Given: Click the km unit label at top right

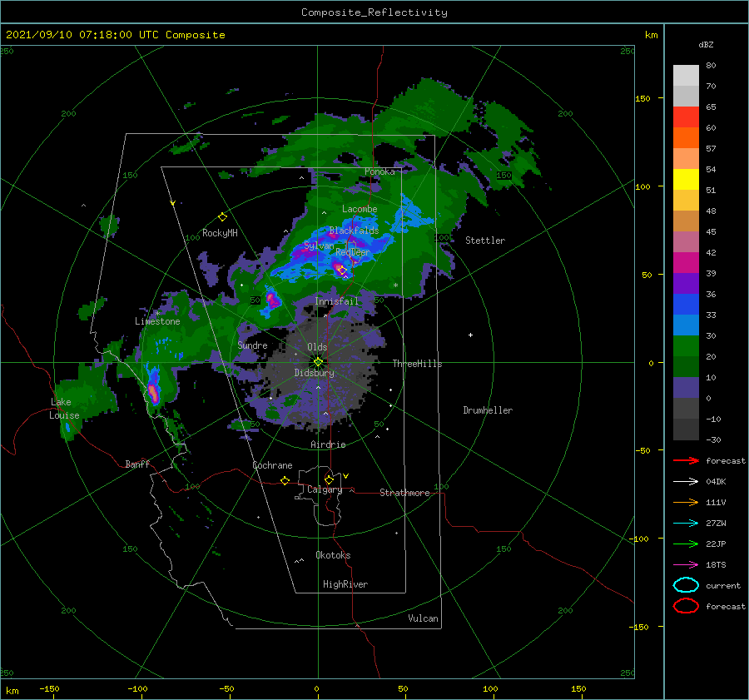Looking at the screenshot, I should click(651, 35).
